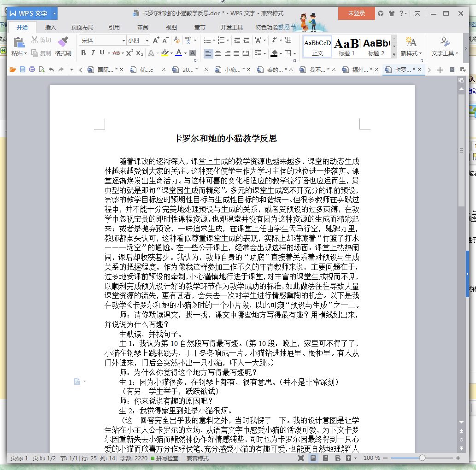Click the paragraph layout icon beside text
476x470 pixels.
tap(77, 382)
